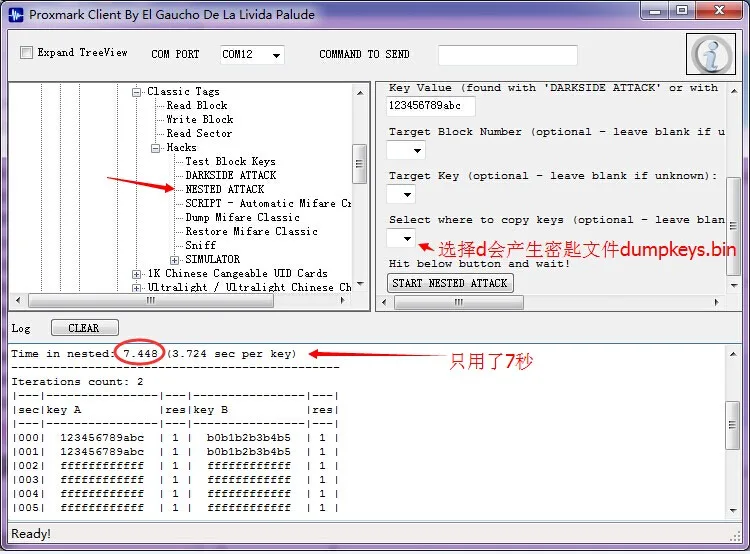Click tree panel scroll down arrow
Screen dimensions: 750x554
[x=360, y=284]
